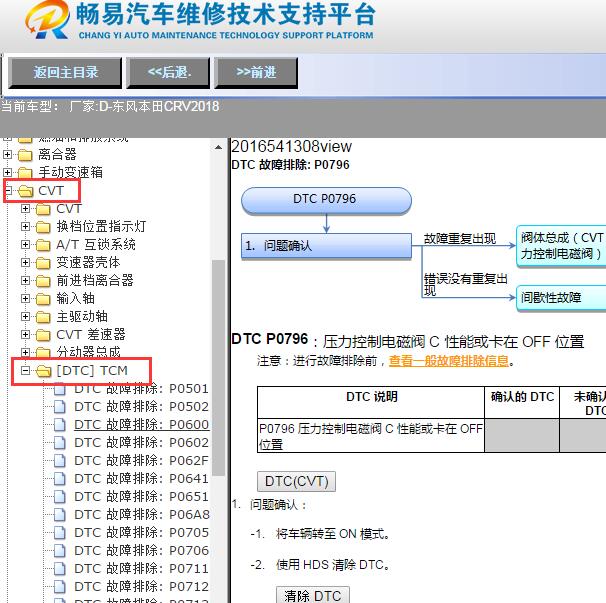Click the 离合器 folder icon
Viewport: 606px width, 603px height.
coord(25,155)
